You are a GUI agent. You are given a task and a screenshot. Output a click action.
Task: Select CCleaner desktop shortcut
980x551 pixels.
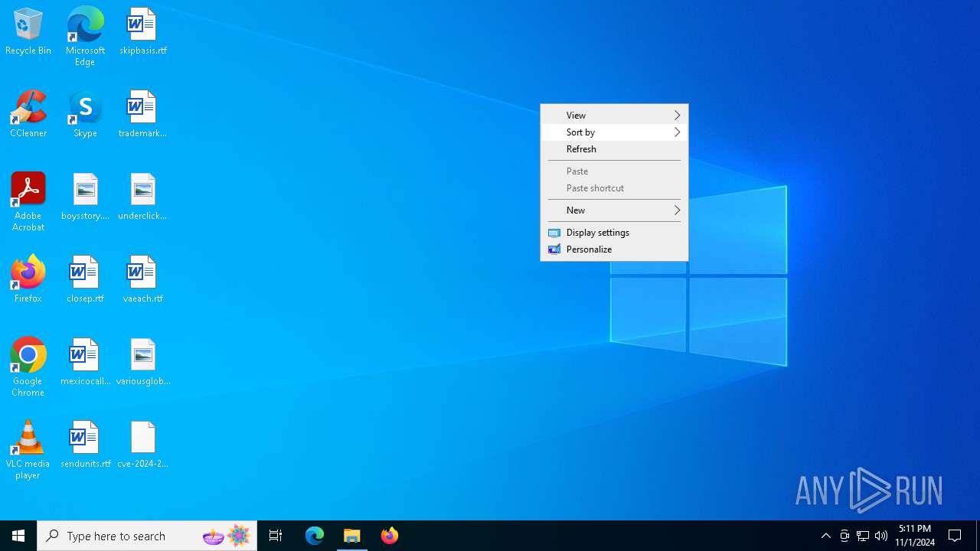(28, 115)
